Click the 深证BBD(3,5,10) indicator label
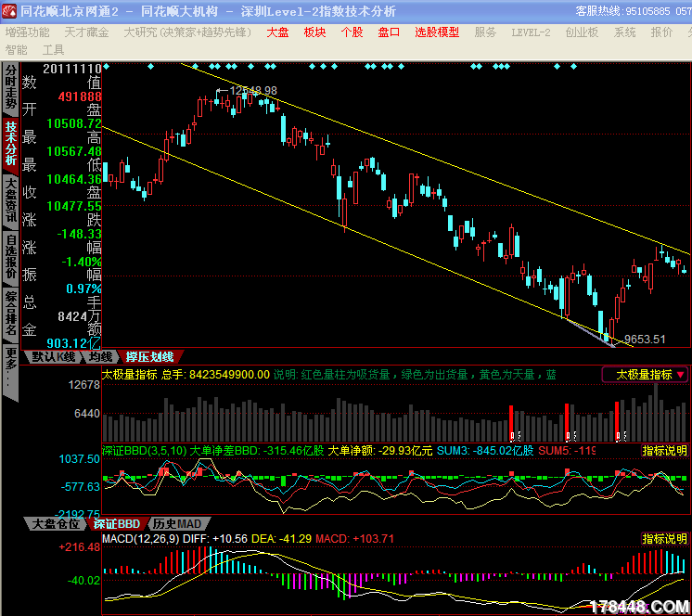 tap(145, 451)
